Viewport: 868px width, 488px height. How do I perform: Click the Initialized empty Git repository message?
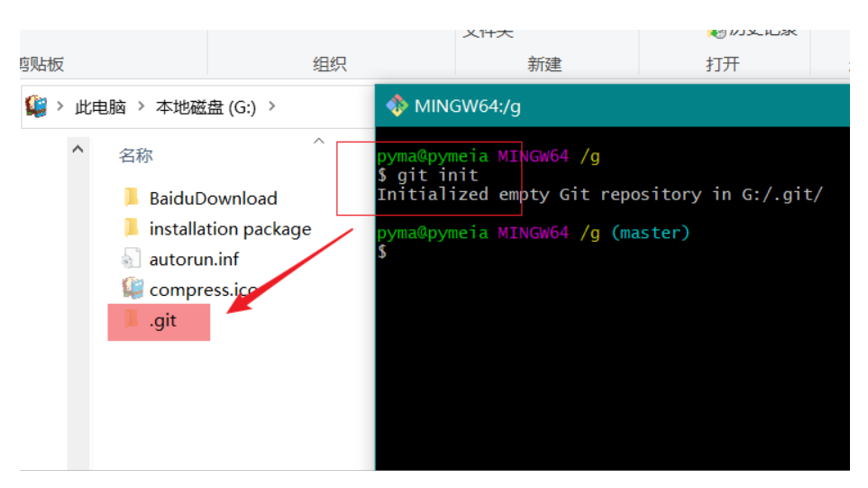(599, 195)
